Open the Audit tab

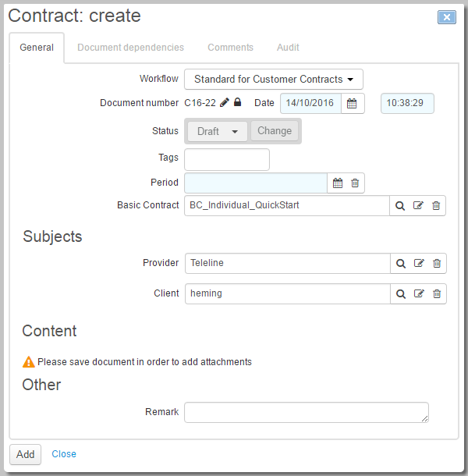tap(288, 48)
